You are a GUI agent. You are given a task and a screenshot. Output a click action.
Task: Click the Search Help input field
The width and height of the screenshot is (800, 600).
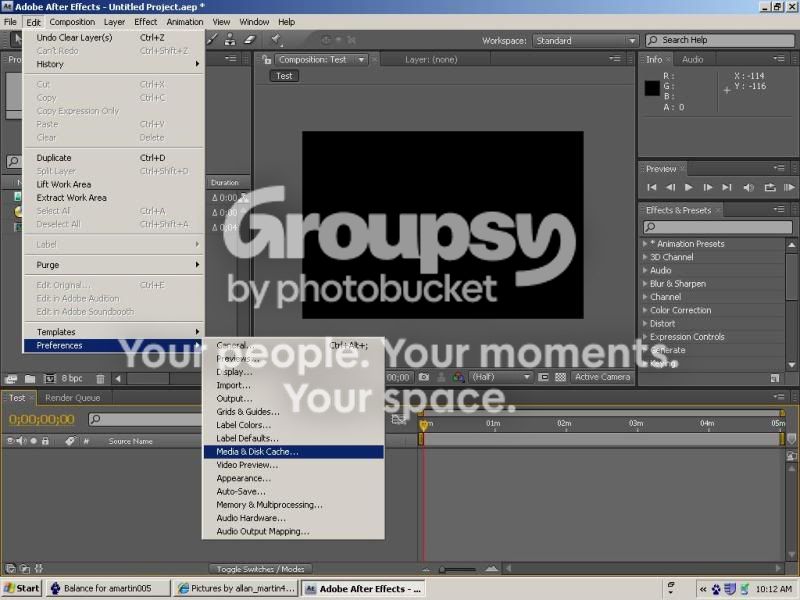(720, 40)
